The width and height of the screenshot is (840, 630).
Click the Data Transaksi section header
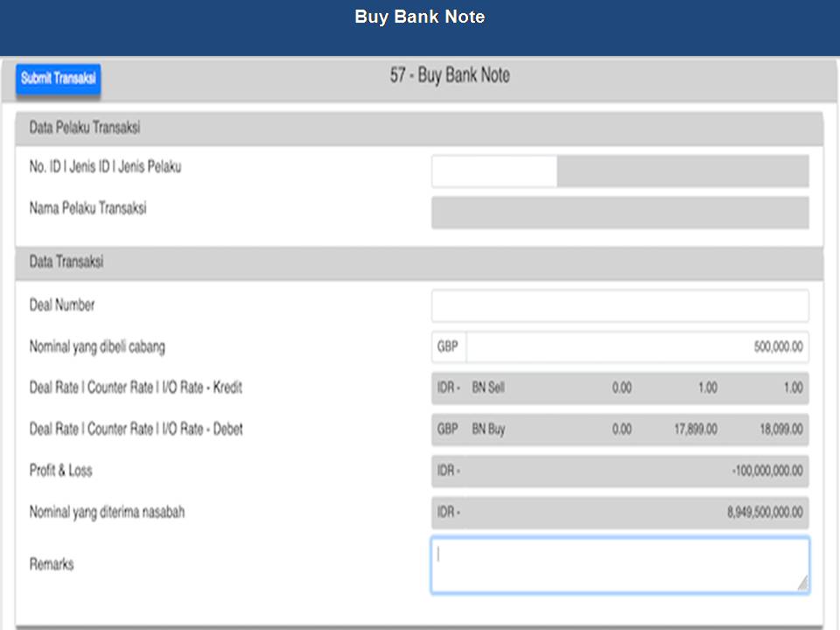click(x=66, y=262)
